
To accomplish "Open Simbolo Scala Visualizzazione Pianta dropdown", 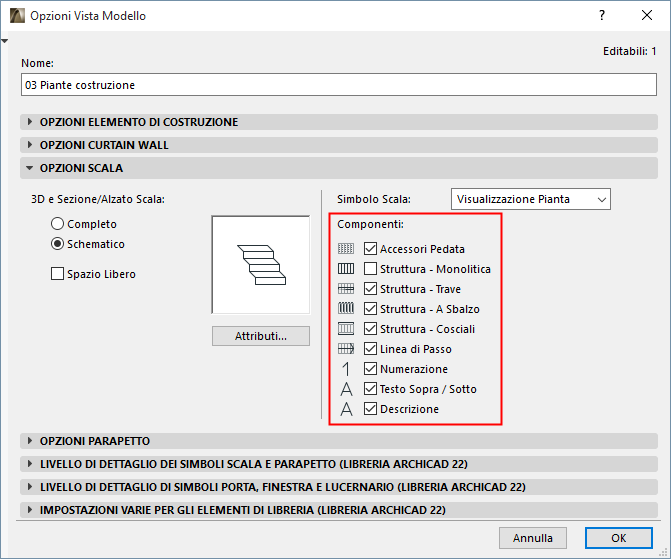I will 531,199.
